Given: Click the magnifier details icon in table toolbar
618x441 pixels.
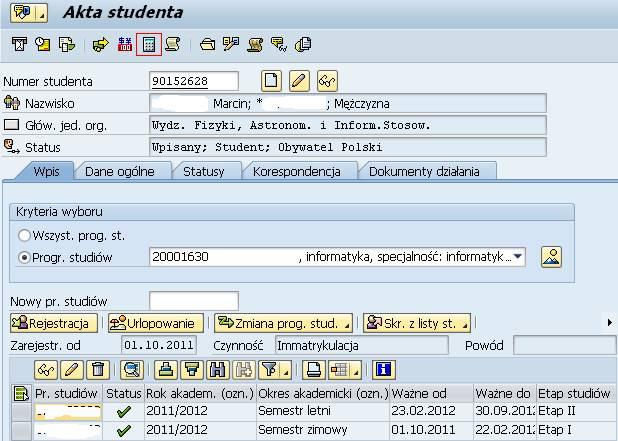Looking at the screenshot, I should pyautogui.click(x=132, y=370).
